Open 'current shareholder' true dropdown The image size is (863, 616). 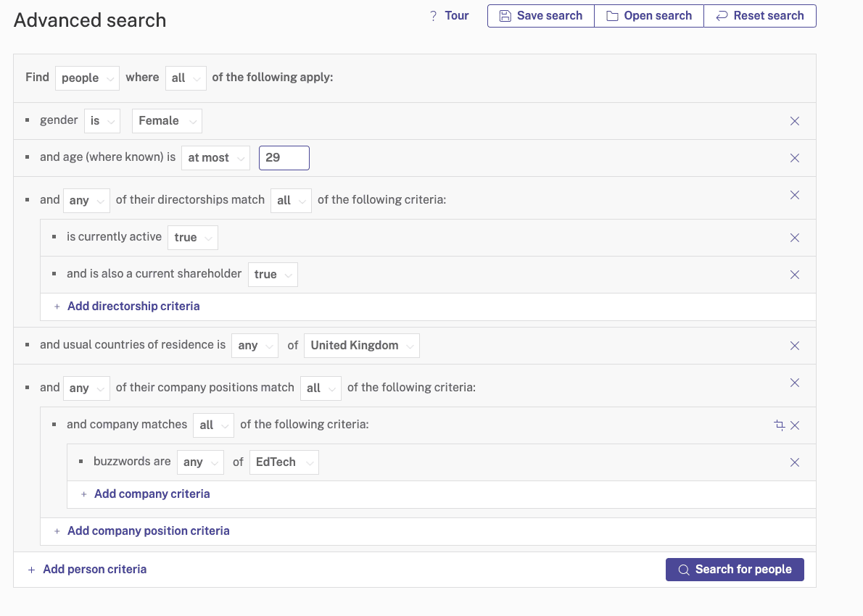coord(273,275)
